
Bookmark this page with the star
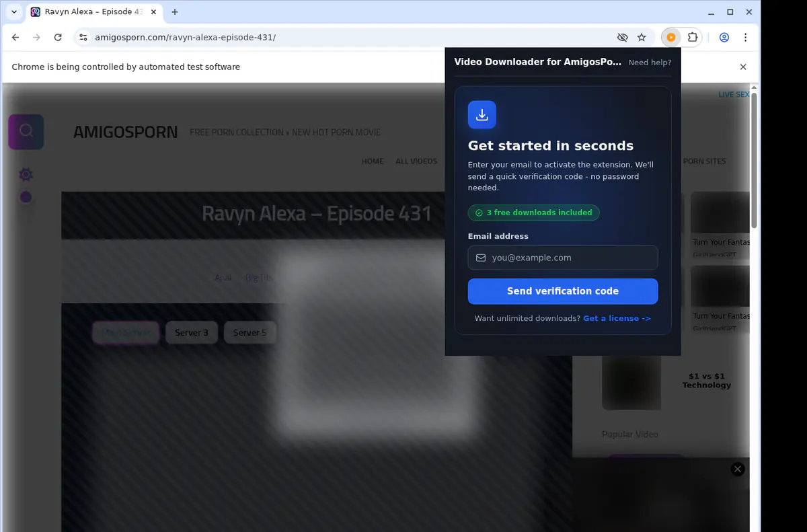(x=642, y=38)
